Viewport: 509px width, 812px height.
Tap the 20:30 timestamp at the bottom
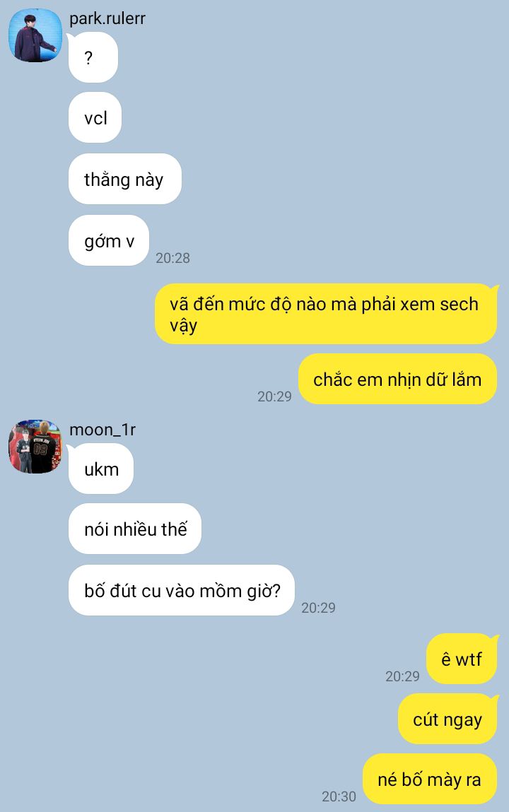[339, 796]
